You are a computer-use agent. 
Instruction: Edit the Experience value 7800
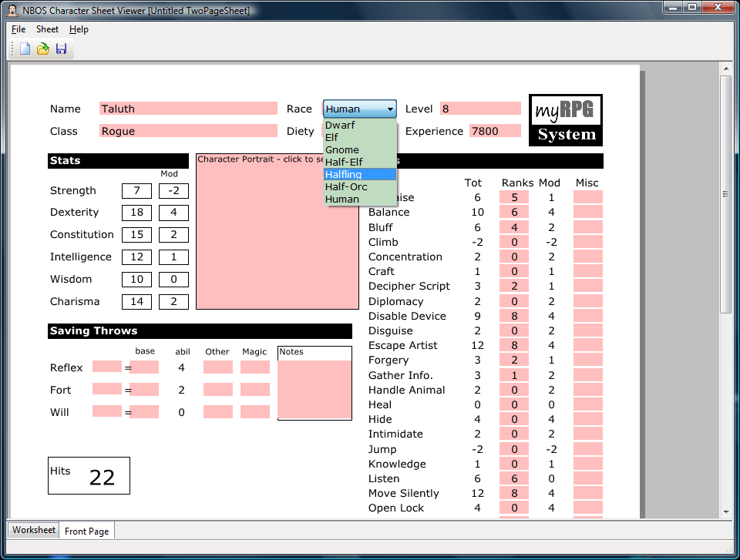point(494,131)
